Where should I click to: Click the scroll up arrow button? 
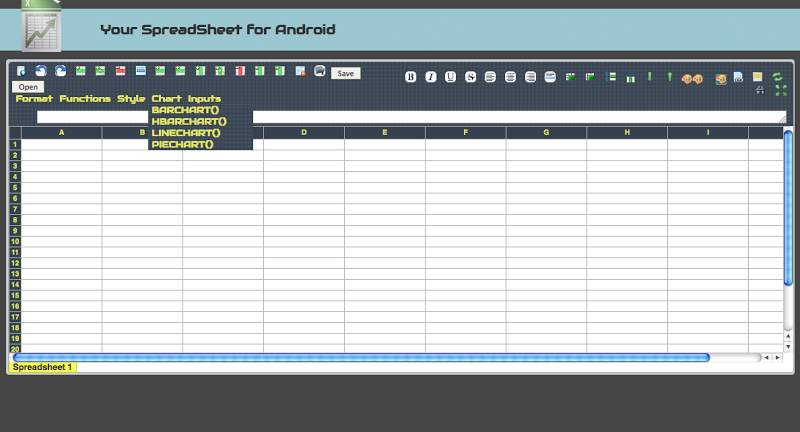788,336
